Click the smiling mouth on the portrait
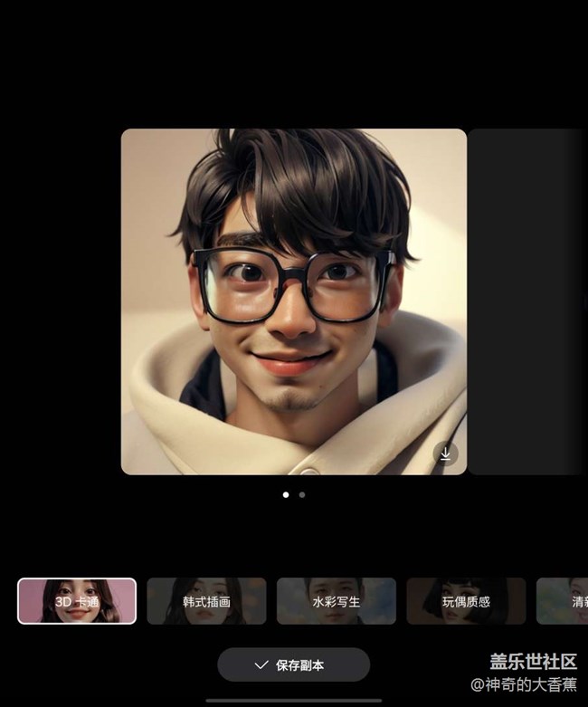The image size is (588, 707). click(x=289, y=362)
